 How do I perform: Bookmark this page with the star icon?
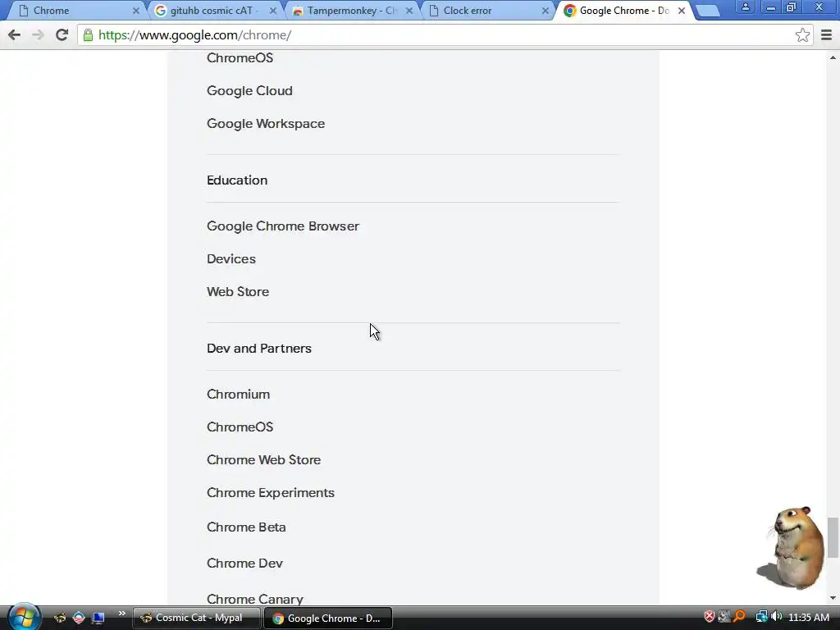(802, 35)
